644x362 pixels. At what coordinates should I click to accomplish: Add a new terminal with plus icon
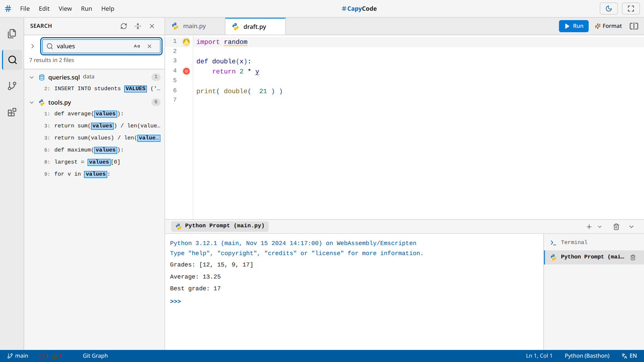589,227
